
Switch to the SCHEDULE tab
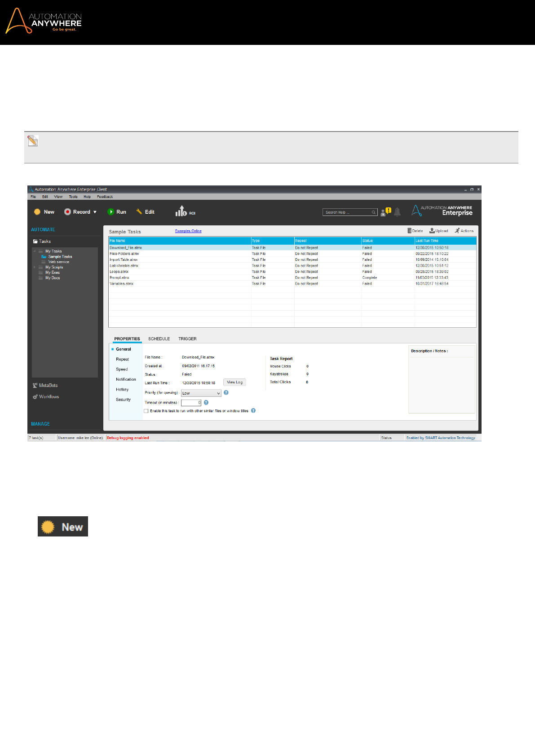point(159,339)
